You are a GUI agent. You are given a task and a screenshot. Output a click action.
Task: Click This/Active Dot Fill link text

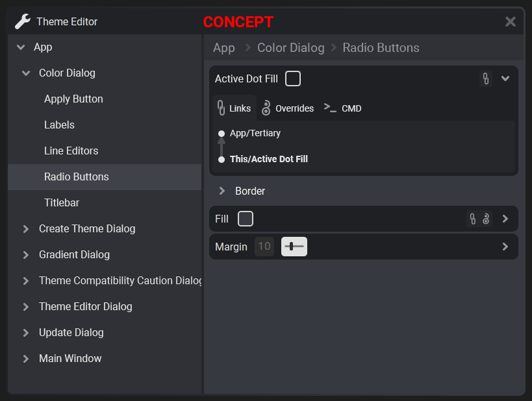[x=269, y=159]
